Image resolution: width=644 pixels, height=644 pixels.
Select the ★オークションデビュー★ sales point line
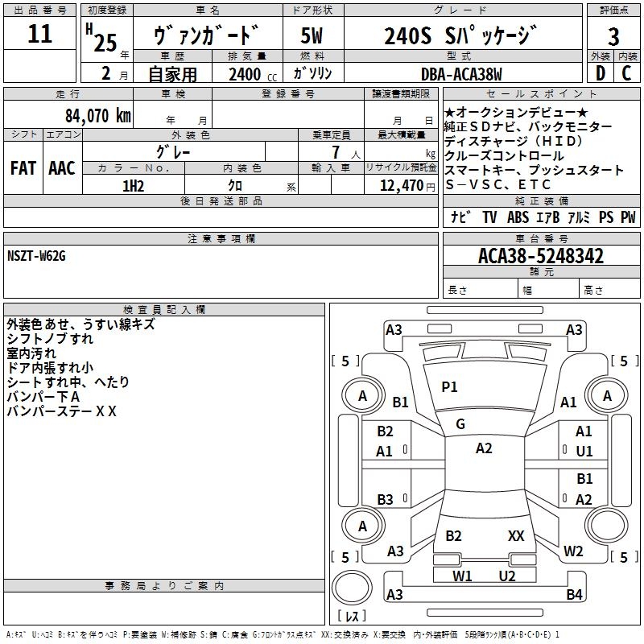pyautogui.click(x=516, y=112)
